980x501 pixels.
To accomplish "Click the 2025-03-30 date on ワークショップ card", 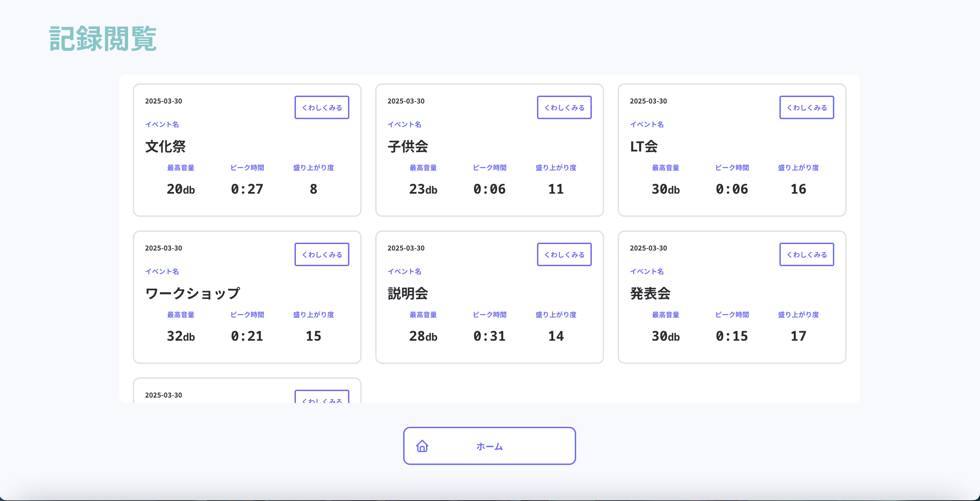I will pyautogui.click(x=163, y=248).
